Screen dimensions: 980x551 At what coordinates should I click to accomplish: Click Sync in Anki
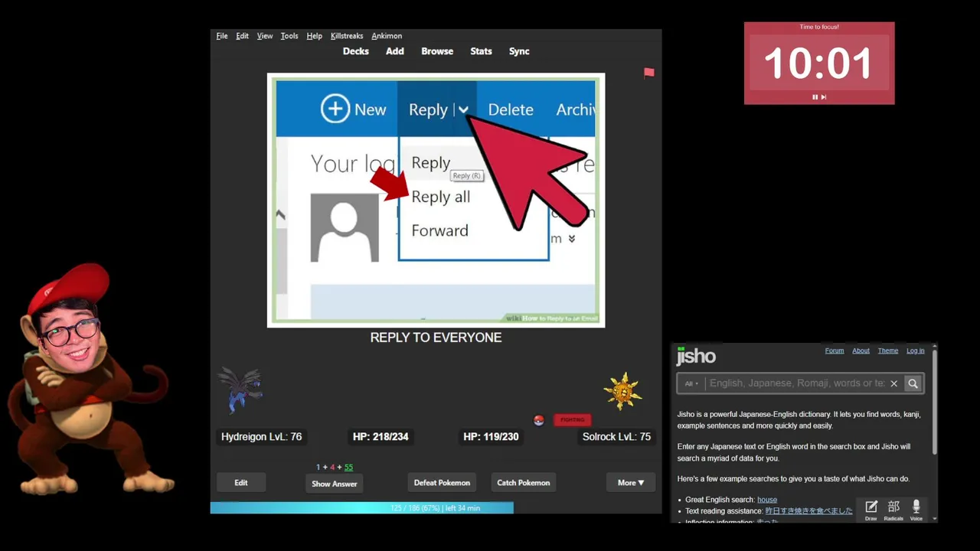[x=519, y=51]
